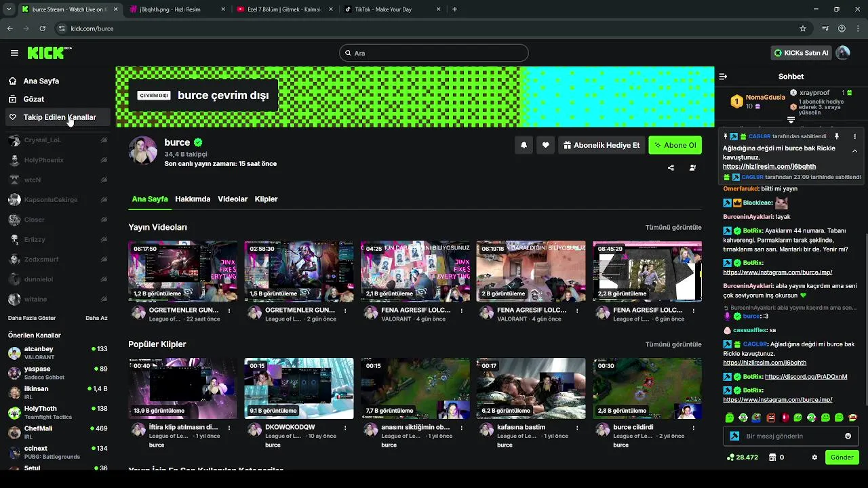Viewport: 868px width, 488px height.
Task: Open recommended channel ChefMali
Action: pos(58,432)
